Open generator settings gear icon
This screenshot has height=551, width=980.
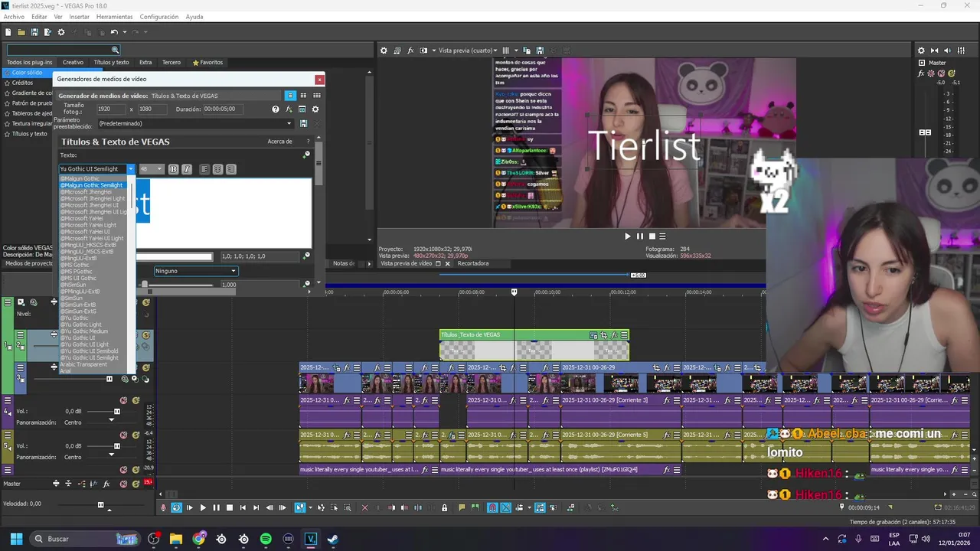[315, 109]
